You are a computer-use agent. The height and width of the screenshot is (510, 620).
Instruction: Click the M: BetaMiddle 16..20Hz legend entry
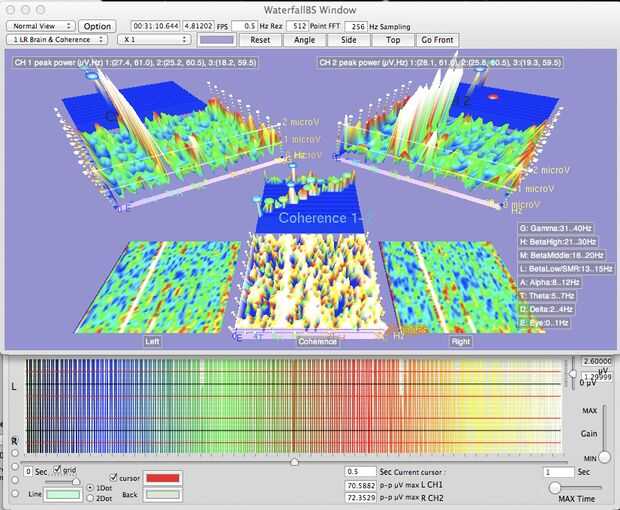point(561,255)
